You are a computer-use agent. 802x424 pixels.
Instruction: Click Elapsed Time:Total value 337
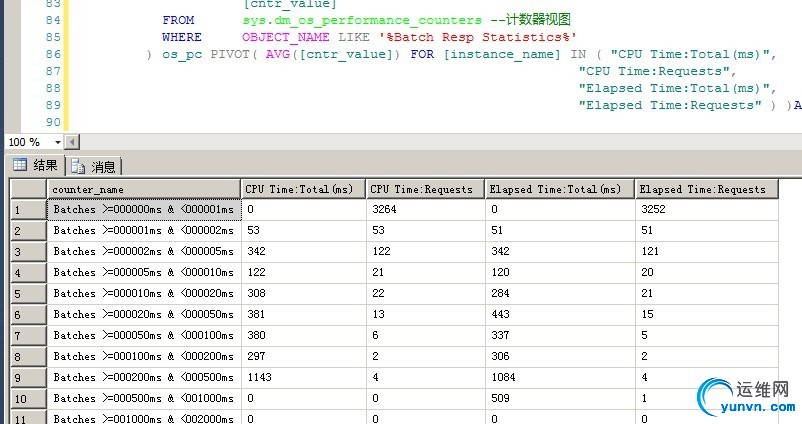(x=560, y=335)
